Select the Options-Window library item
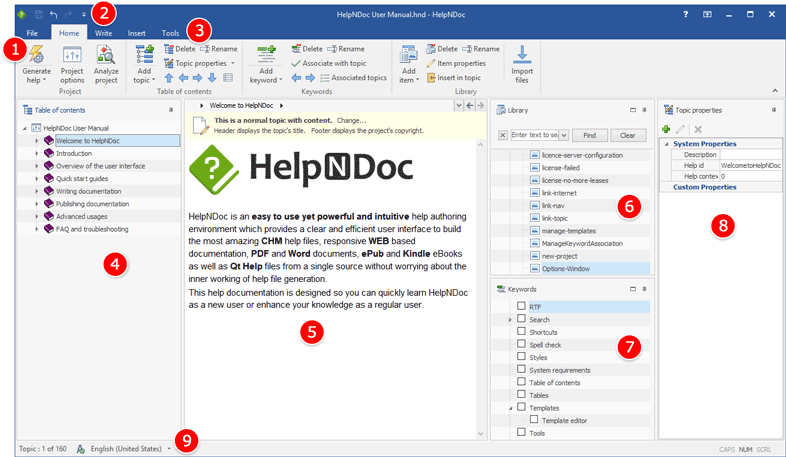This screenshot has width=786, height=457. [x=565, y=269]
